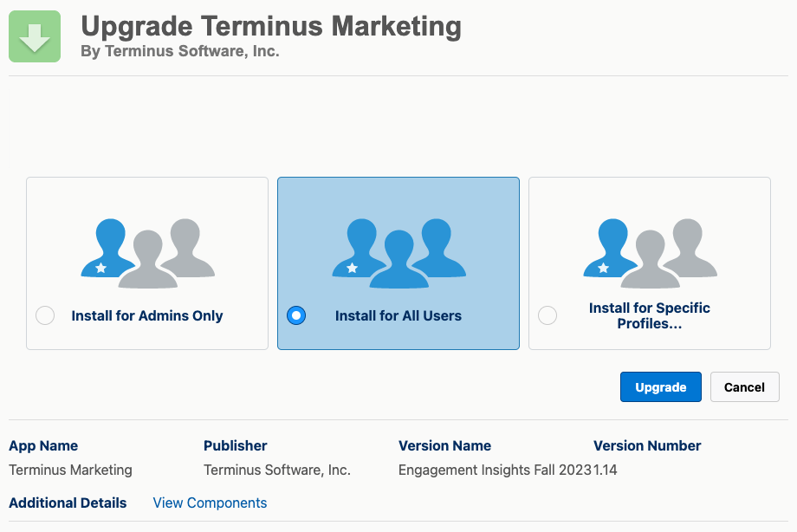Click the 'Version Name' field label
797x532 pixels.
(444, 445)
